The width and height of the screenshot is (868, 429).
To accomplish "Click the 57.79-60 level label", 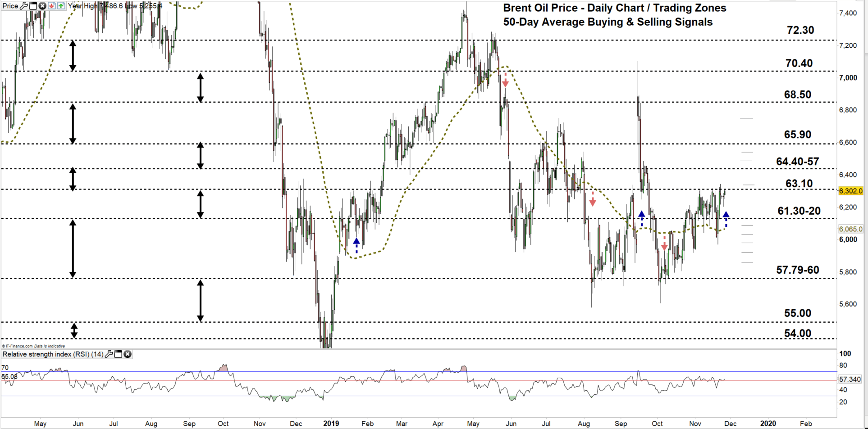I will (x=798, y=270).
